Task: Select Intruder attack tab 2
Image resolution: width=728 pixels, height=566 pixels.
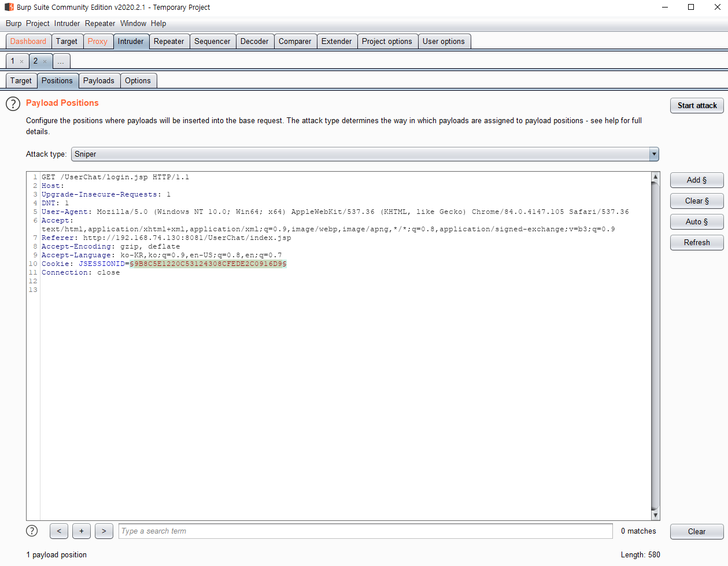Action: pos(35,61)
